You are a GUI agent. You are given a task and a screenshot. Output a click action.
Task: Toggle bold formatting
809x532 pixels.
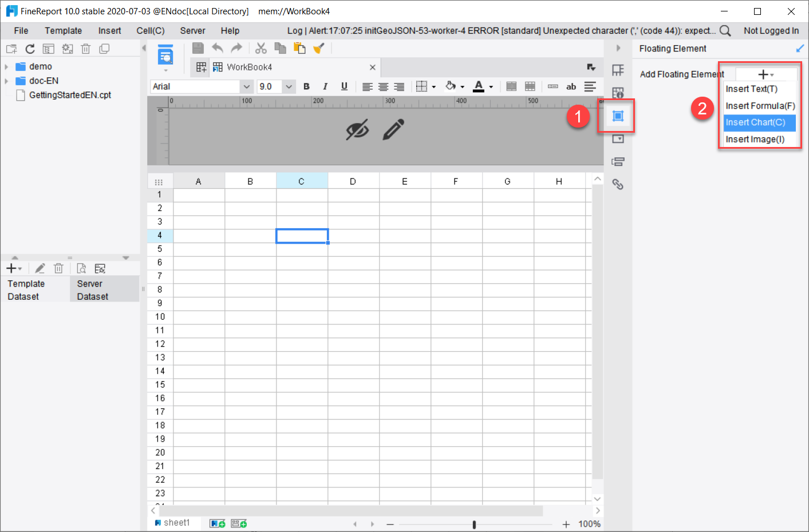coord(306,86)
